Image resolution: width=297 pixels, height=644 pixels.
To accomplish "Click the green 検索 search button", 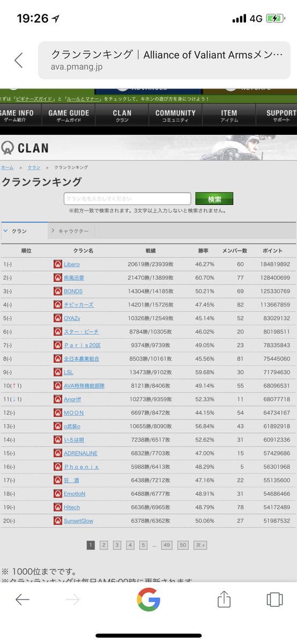I will click(214, 199).
